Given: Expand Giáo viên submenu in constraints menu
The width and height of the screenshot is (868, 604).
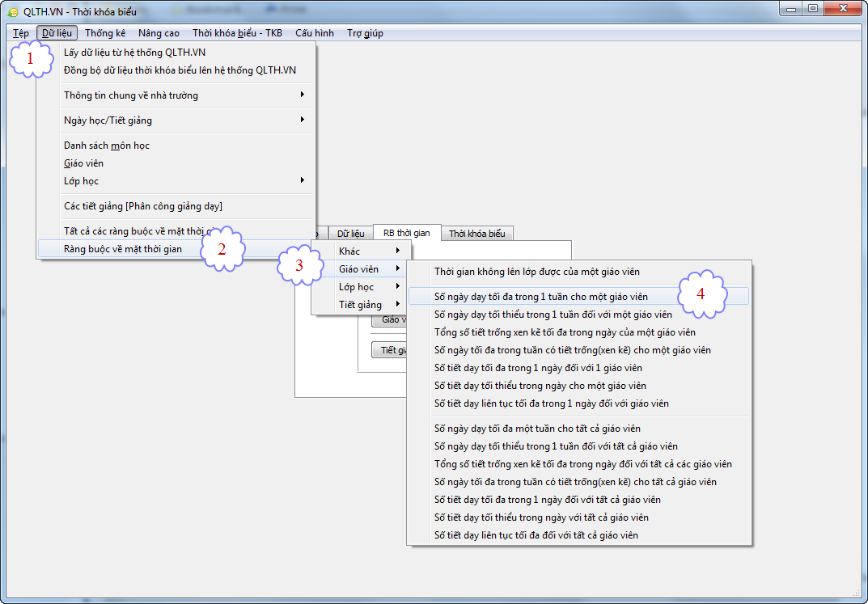Looking at the screenshot, I should pyautogui.click(x=361, y=268).
